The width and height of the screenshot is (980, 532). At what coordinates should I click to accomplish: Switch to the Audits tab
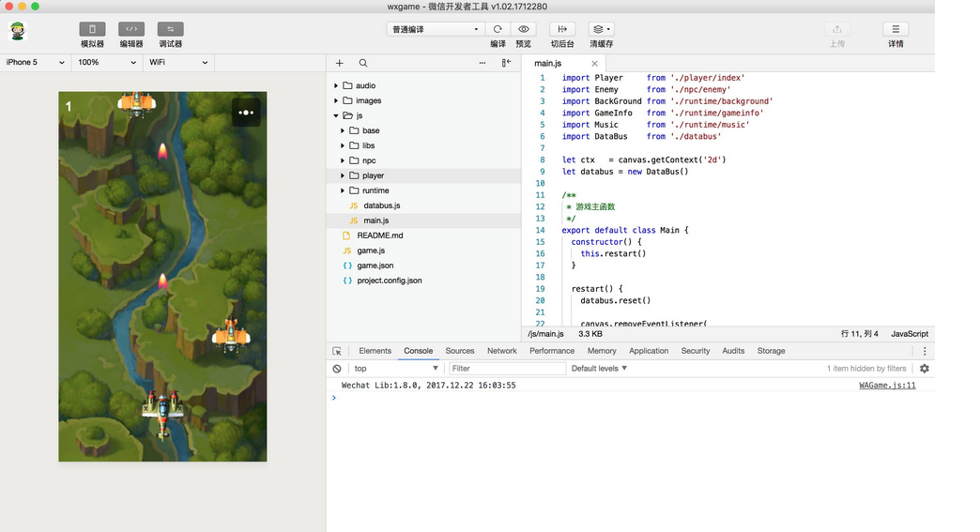[733, 351]
